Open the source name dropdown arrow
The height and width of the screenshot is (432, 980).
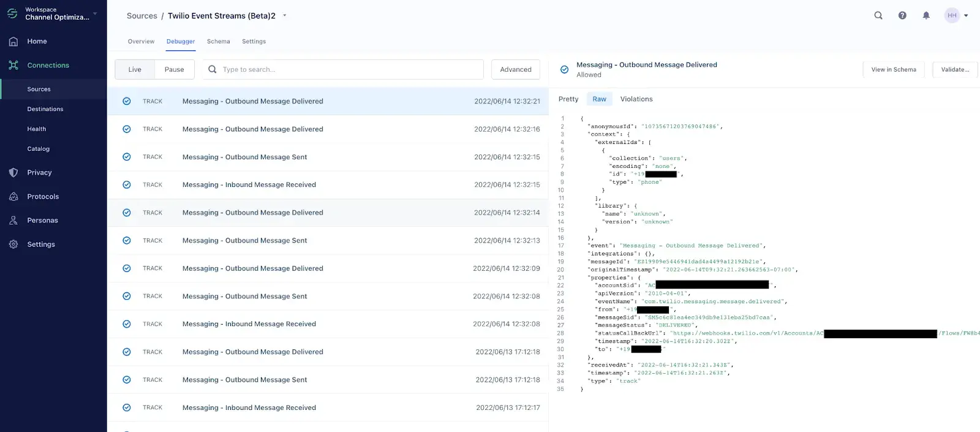pos(285,16)
